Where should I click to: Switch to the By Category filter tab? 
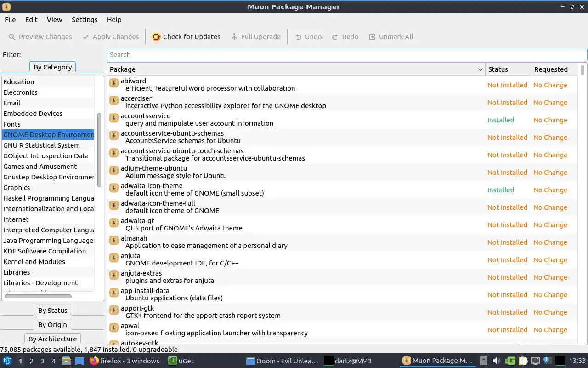click(x=53, y=67)
